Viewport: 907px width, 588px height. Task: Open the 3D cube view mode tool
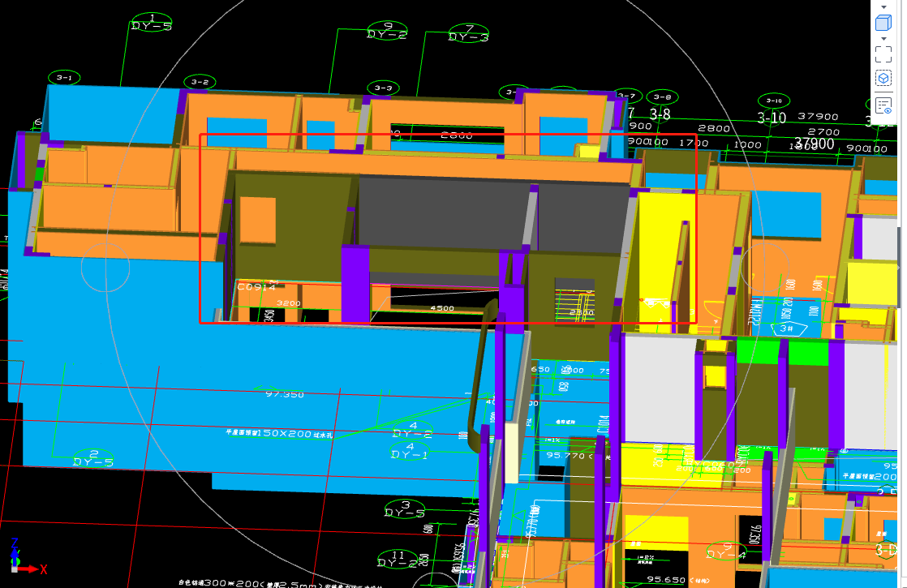[883, 23]
